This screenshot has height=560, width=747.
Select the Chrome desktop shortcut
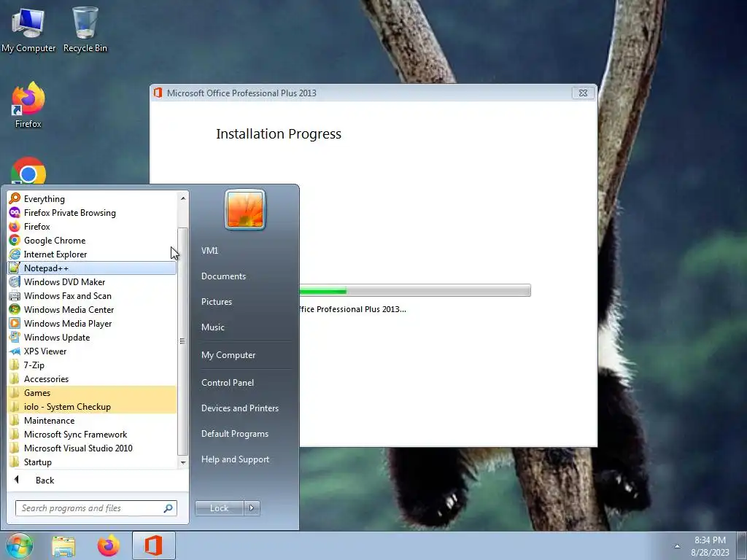click(28, 171)
